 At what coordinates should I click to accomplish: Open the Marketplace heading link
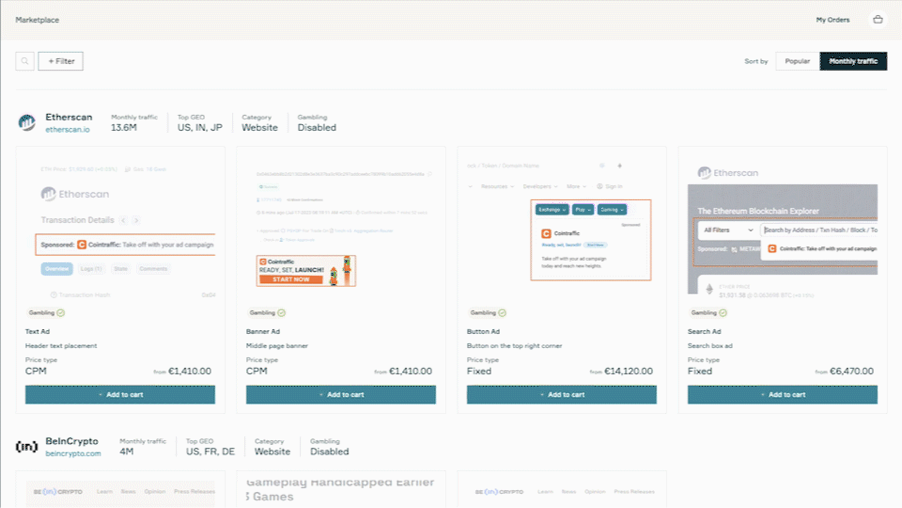tap(37, 20)
